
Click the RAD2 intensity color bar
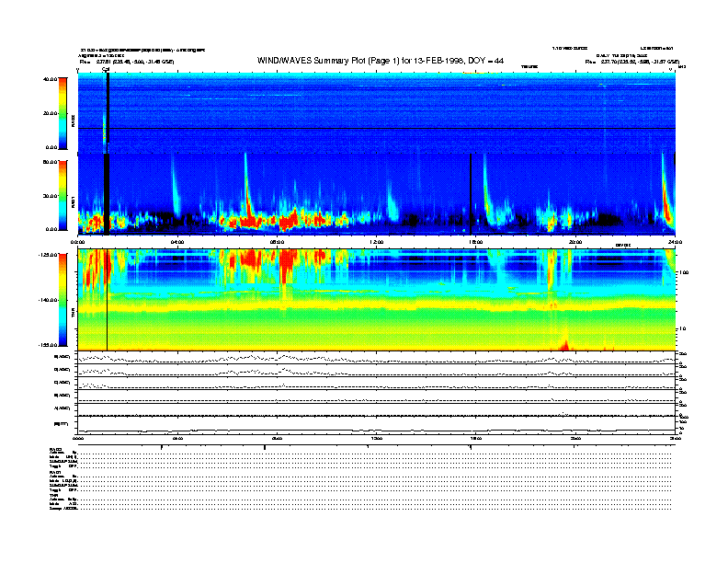63,114
